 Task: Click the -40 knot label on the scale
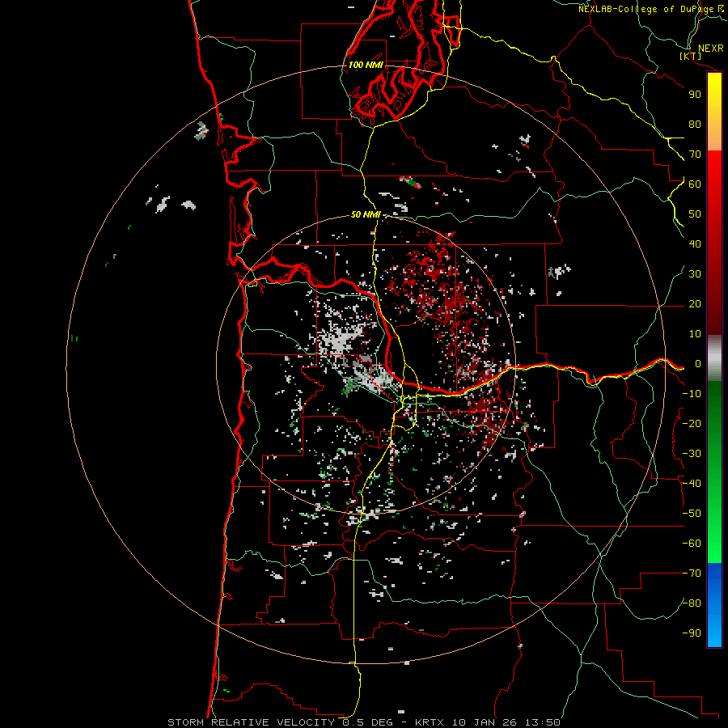(692, 484)
